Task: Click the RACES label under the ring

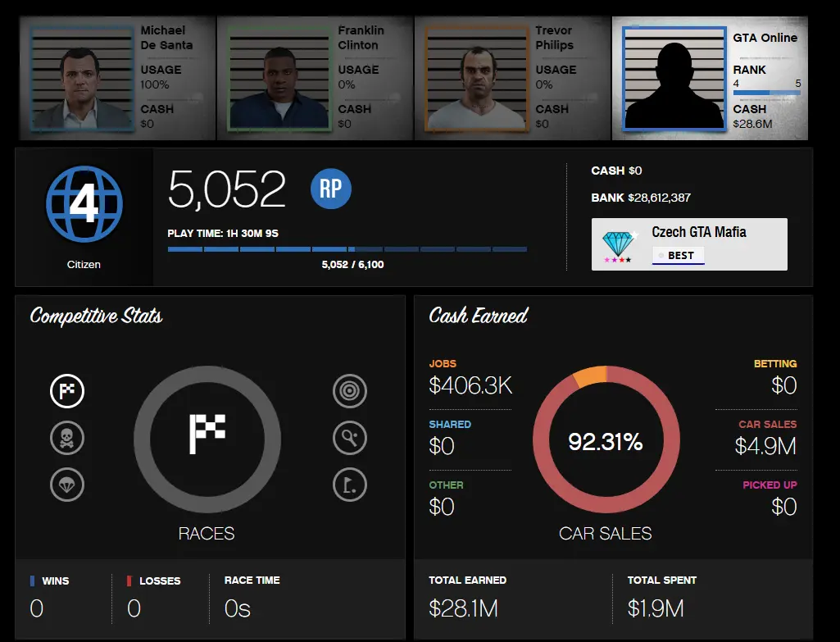Action: pos(207,534)
